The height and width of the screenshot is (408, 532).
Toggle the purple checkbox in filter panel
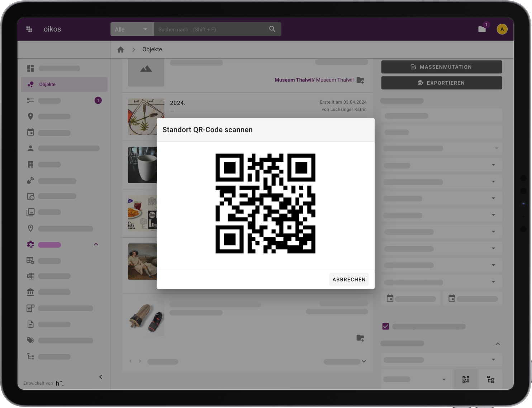386,326
